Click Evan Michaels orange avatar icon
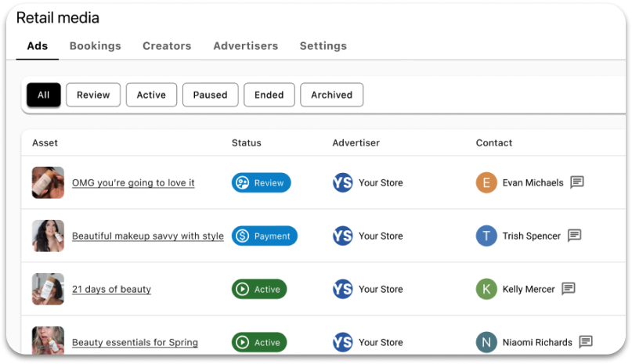The height and width of the screenshot is (364, 632). 486,182
